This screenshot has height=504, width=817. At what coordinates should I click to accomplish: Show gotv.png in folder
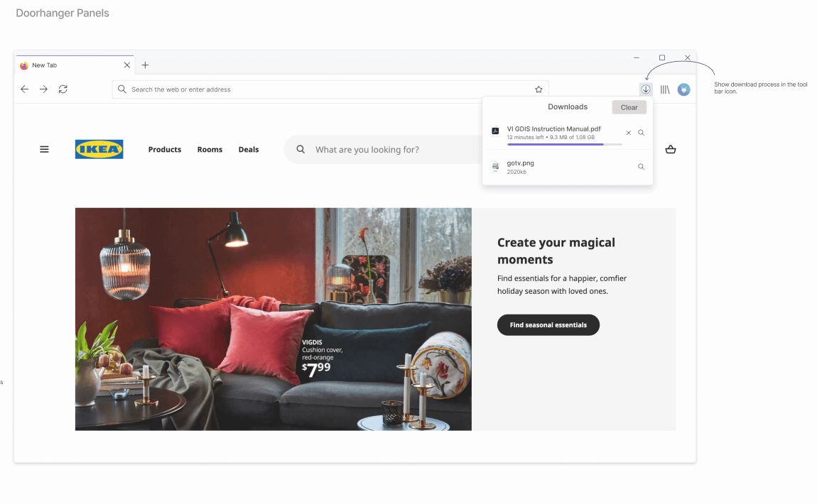(641, 167)
